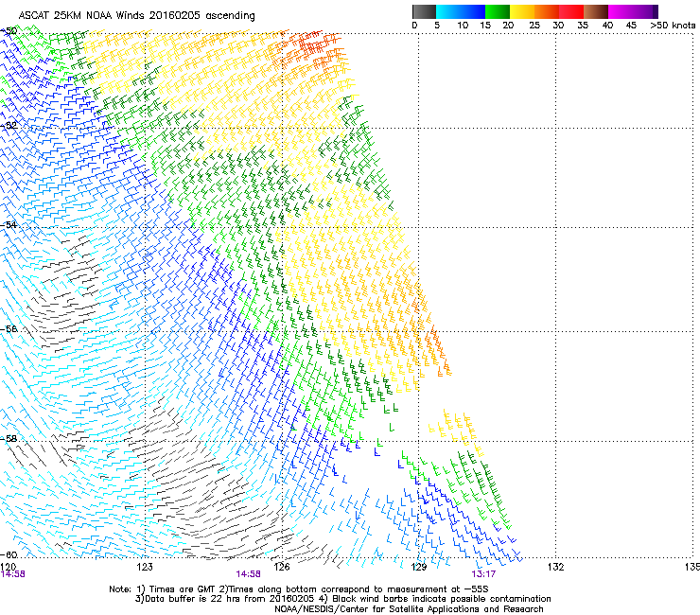Click the blue 10–15 knots legend segment
The height and width of the screenshot is (615, 700).
click(473, 11)
